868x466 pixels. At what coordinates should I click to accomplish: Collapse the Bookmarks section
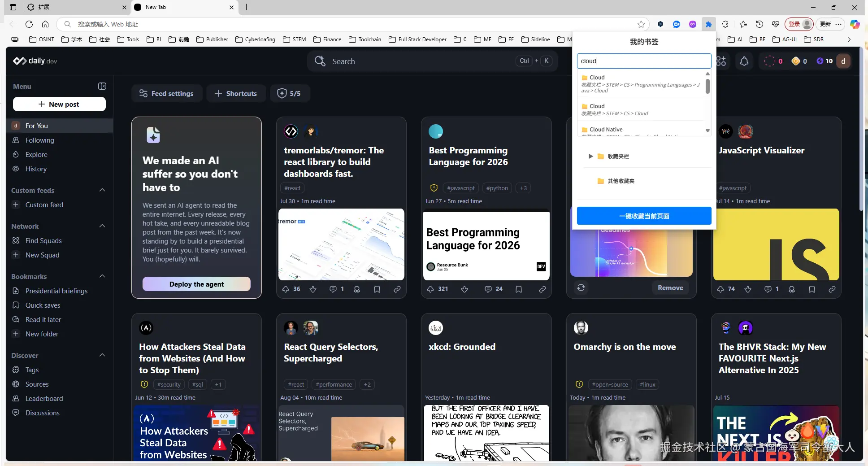(102, 276)
